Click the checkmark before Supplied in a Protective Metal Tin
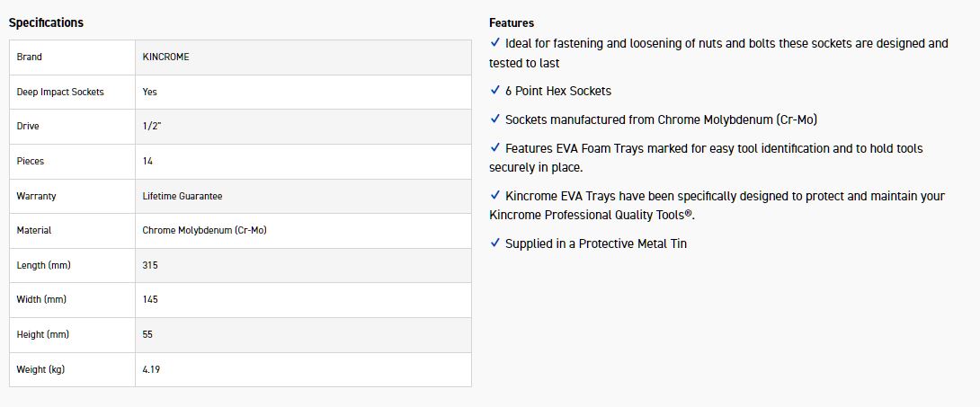 [494, 243]
